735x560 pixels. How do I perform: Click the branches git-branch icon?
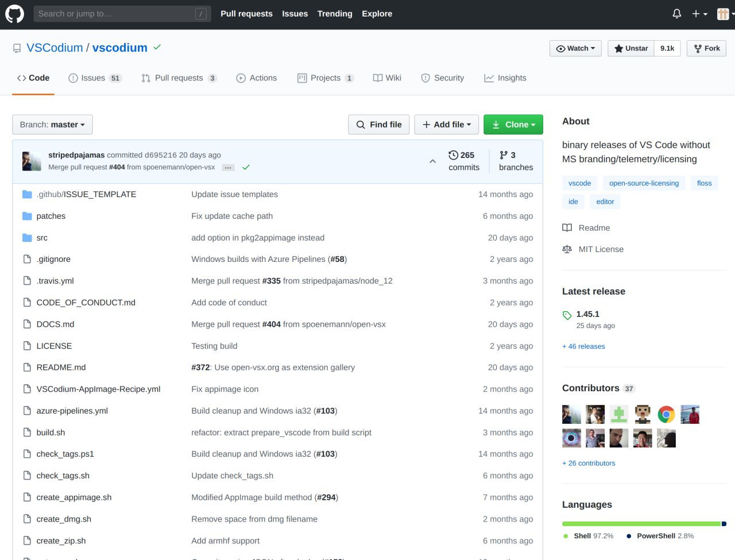pyautogui.click(x=504, y=155)
